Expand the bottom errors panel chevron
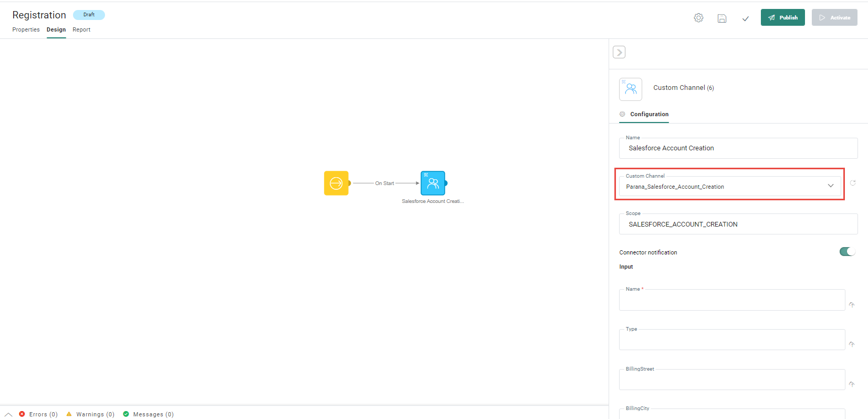 pyautogui.click(x=8, y=414)
